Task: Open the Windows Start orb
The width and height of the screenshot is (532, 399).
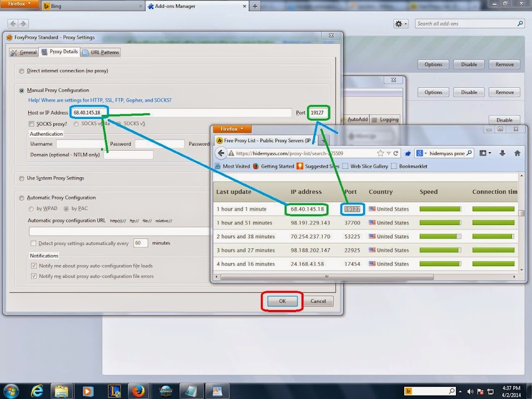Action: (11, 391)
